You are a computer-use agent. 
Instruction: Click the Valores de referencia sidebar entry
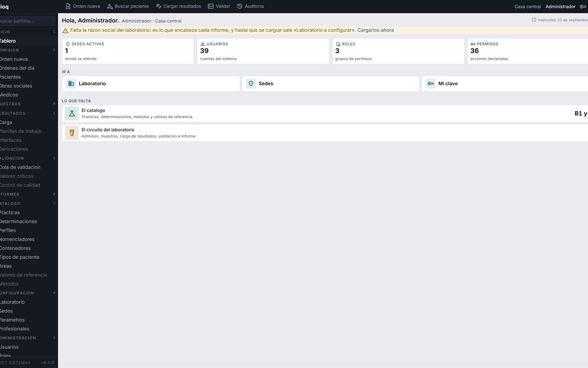(28, 275)
